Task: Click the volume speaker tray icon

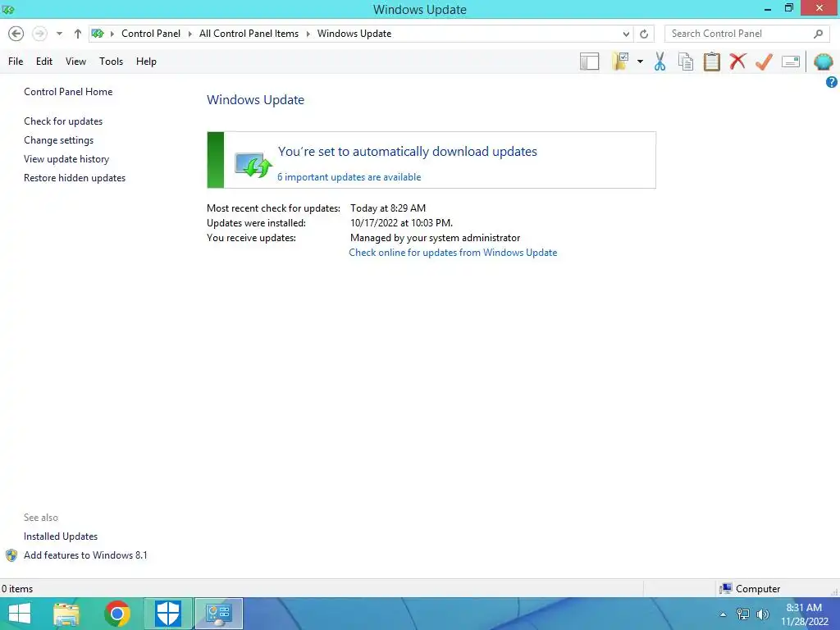Action: click(x=762, y=614)
